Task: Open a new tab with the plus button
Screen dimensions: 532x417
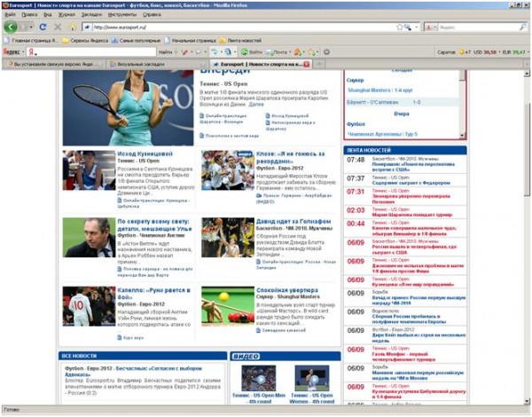Action: click(x=319, y=64)
